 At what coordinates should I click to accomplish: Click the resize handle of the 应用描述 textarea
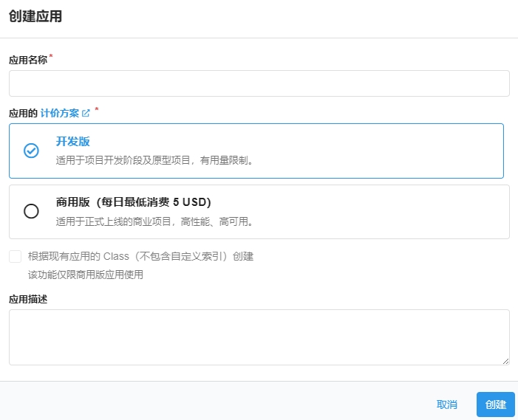point(505,360)
